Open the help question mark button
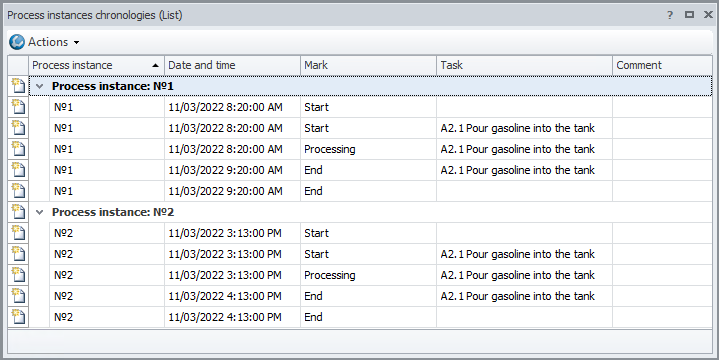Image resolution: width=719 pixels, height=360 pixels. pos(670,15)
